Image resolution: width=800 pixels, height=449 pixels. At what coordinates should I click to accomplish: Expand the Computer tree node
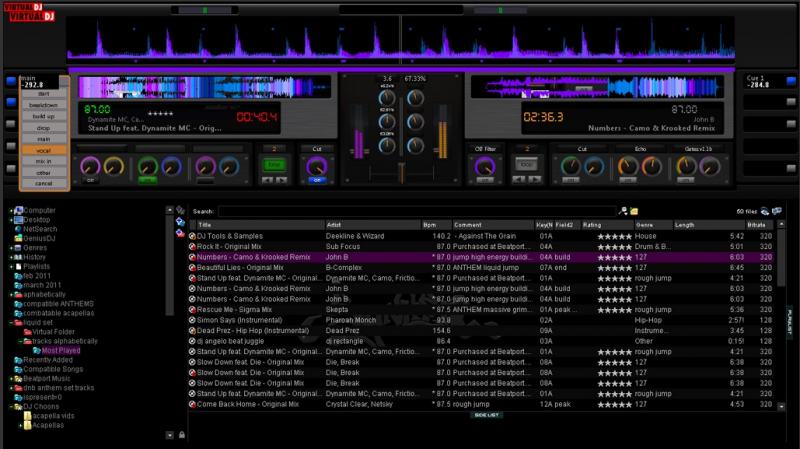coord(11,210)
